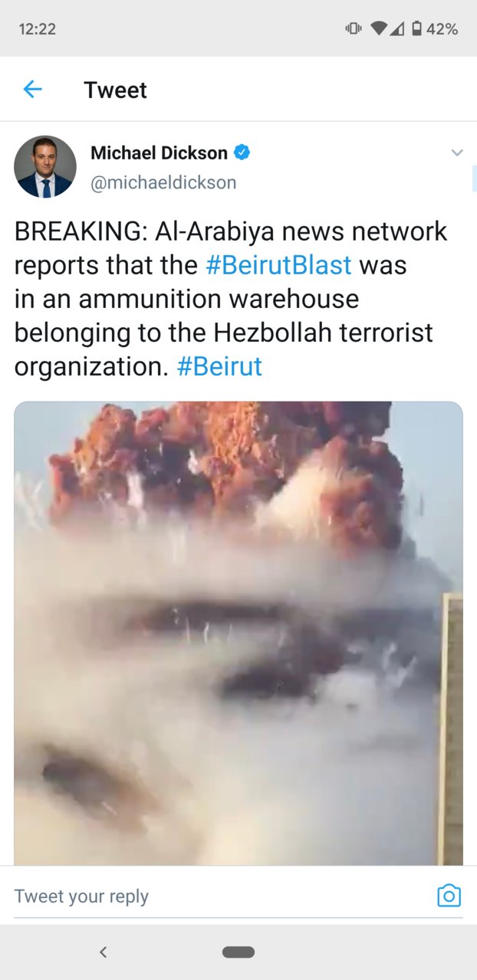Image resolution: width=477 pixels, height=980 pixels.
Task: Open the Michael Dickson display name
Action: click(x=159, y=152)
